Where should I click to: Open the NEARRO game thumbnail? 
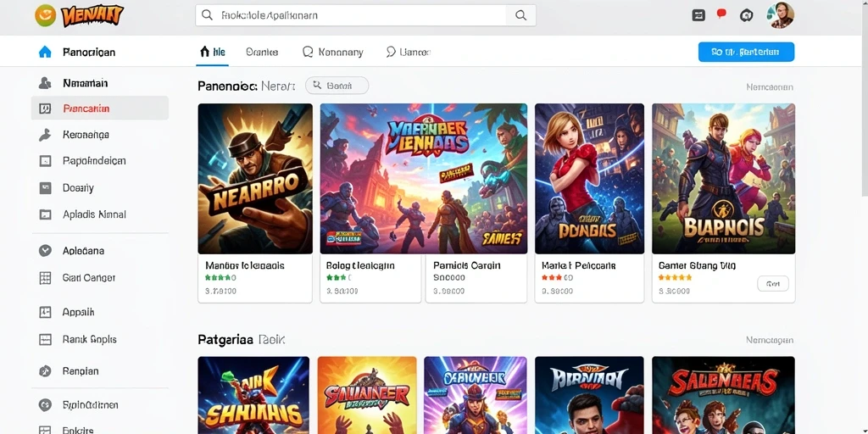[255, 178]
